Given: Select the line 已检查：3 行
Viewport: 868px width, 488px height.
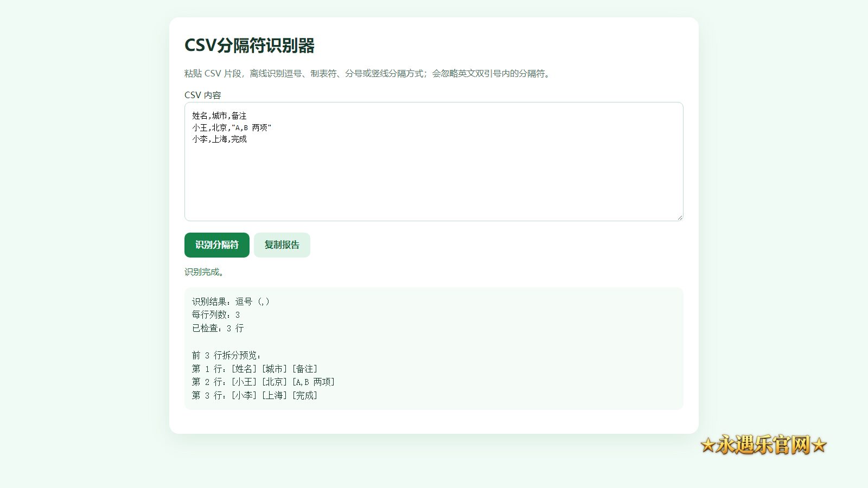Looking at the screenshot, I should coord(218,328).
